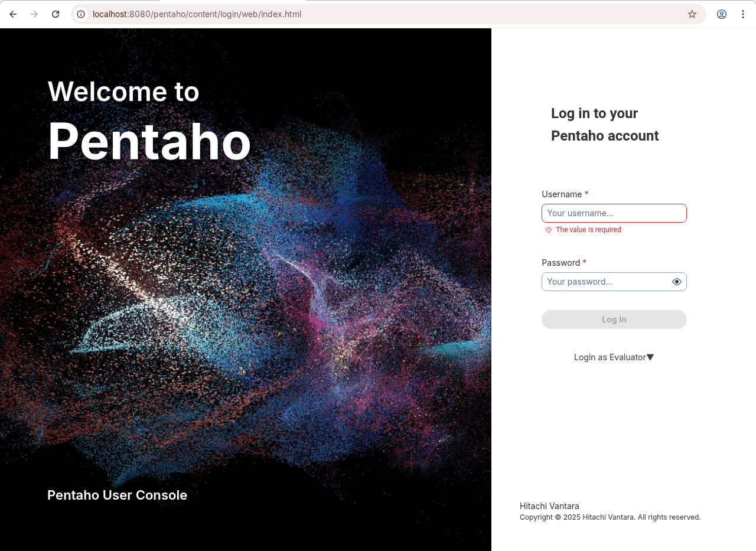Click the Password field label
The height and width of the screenshot is (551, 756).
pos(561,263)
